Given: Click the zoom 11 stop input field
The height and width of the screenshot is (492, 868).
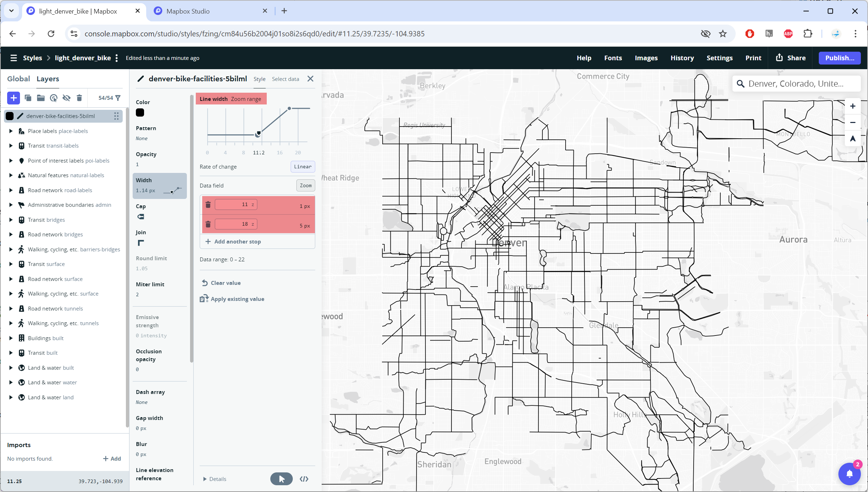Looking at the screenshot, I should point(236,204).
